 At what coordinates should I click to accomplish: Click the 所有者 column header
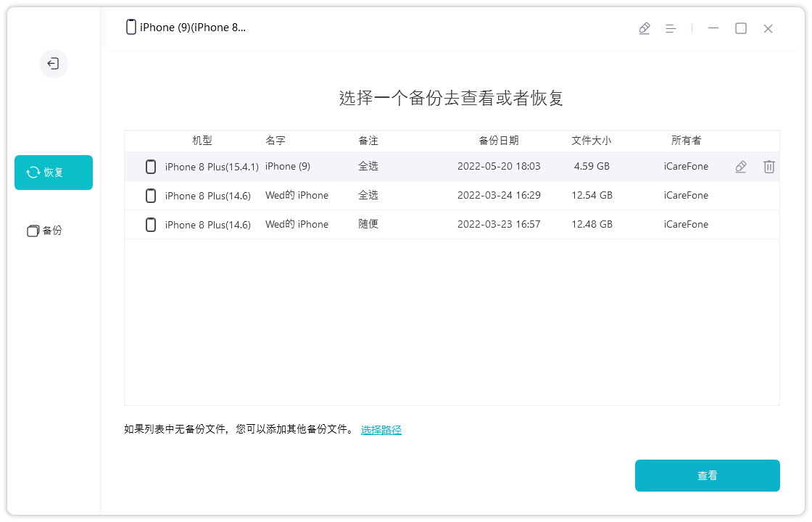click(684, 141)
